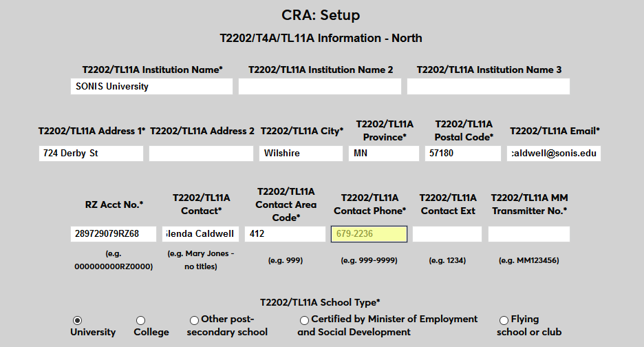Click the T2202/TL11A Province* label
Viewport: 644px width, 347px height.
point(385,131)
